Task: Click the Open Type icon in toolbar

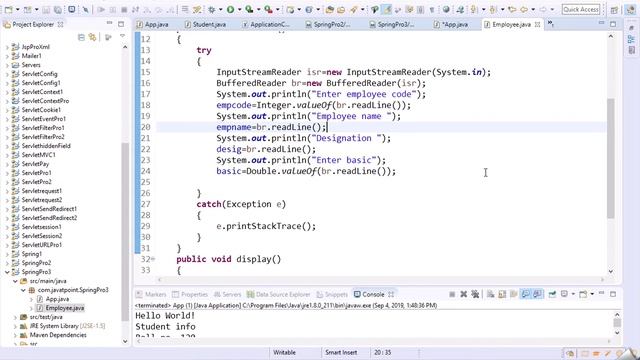Action: click(329, 9)
